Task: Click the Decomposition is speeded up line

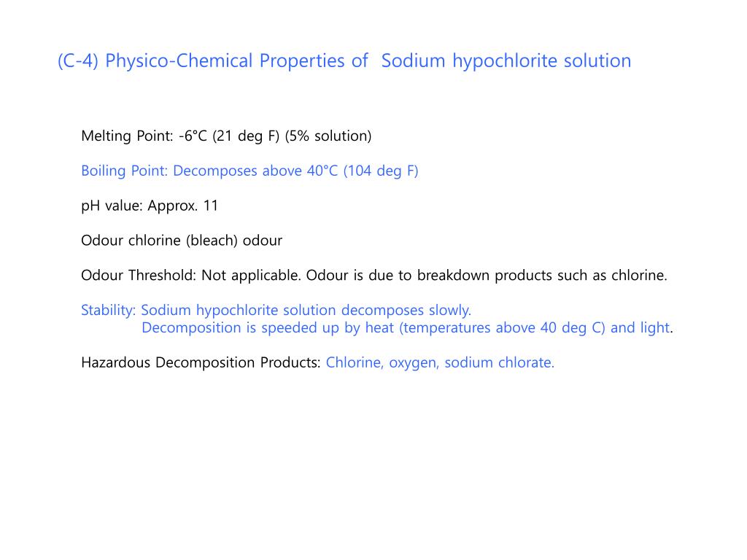Action: [x=407, y=328]
